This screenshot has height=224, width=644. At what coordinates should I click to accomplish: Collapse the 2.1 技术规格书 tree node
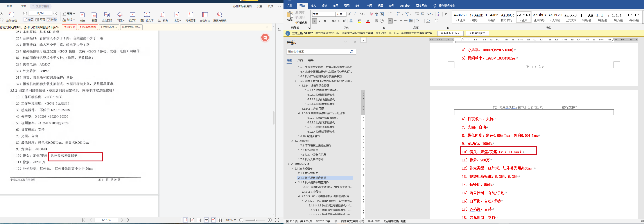tap(292, 169)
